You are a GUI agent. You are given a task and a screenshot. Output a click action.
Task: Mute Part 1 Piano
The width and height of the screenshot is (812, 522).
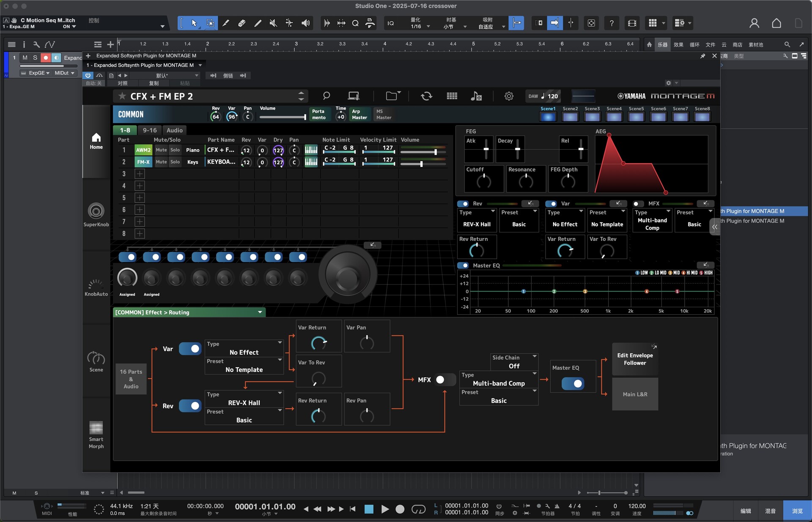click(x=161, y=150)
